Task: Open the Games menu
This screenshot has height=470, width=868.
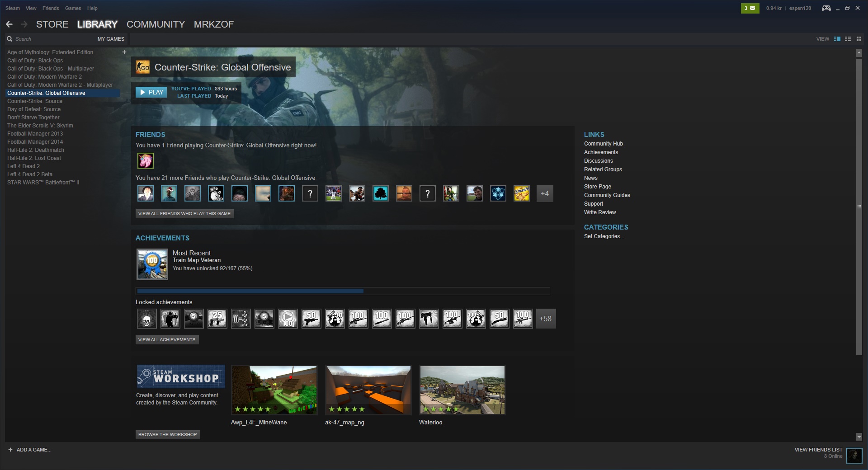Action: pyautogui.click(x=73, y=8)
